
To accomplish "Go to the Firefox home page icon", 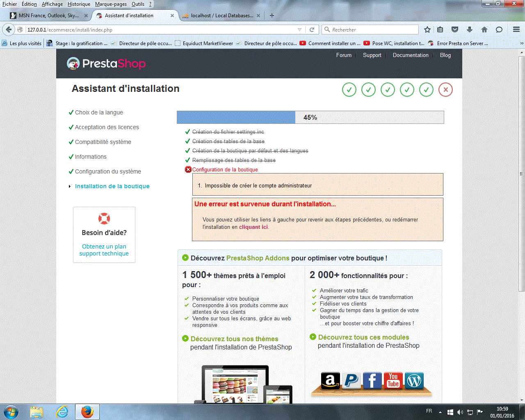I will 484,30.
